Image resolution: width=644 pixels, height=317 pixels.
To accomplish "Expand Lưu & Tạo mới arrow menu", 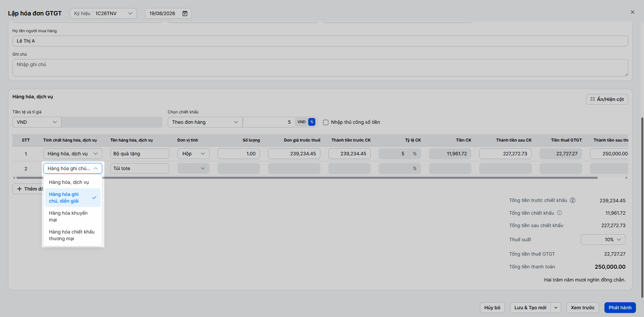I will click(556, 308).
